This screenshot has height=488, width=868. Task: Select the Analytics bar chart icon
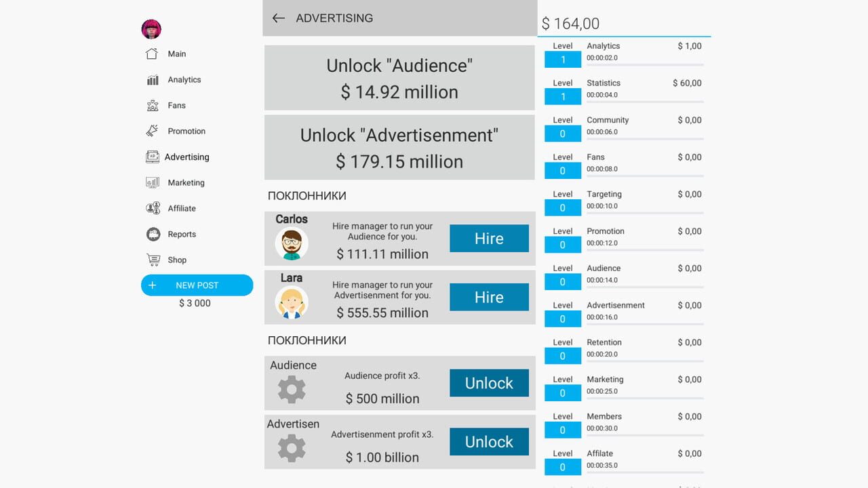click(x=151, y=79)
